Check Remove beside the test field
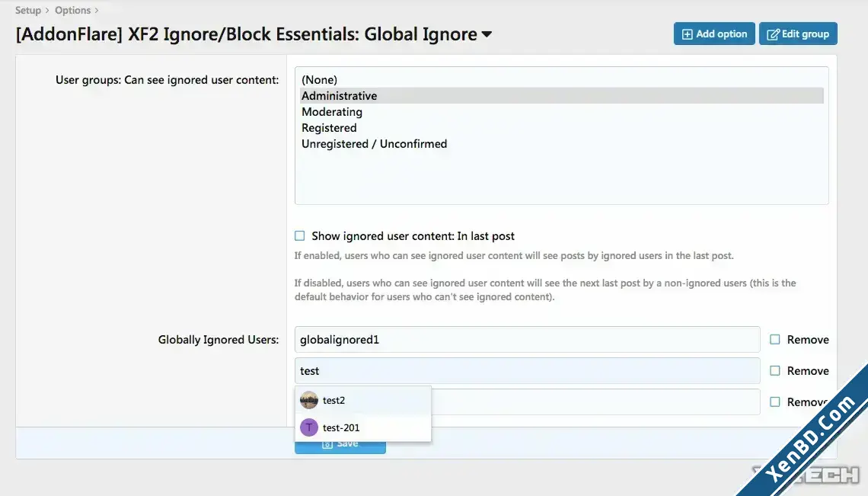This screenshot has height=496, width=868. pyautogui.click(x=775, y=371)
